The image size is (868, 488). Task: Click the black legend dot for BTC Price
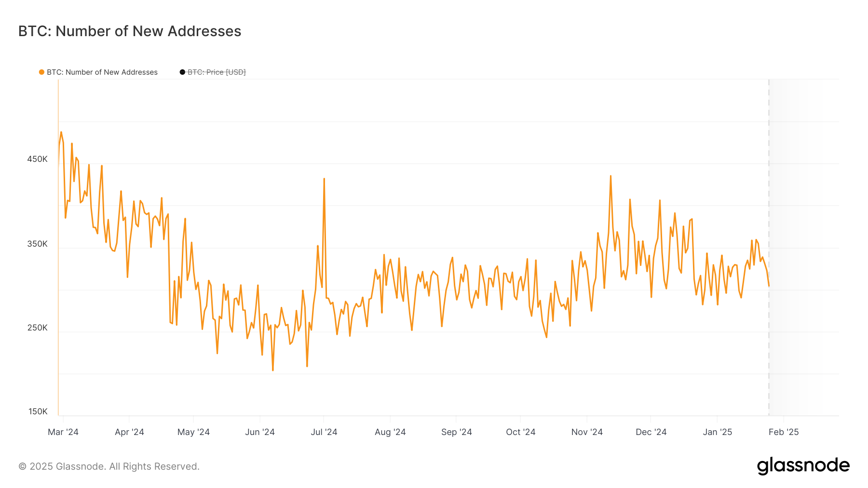click(x=182, y=72)
